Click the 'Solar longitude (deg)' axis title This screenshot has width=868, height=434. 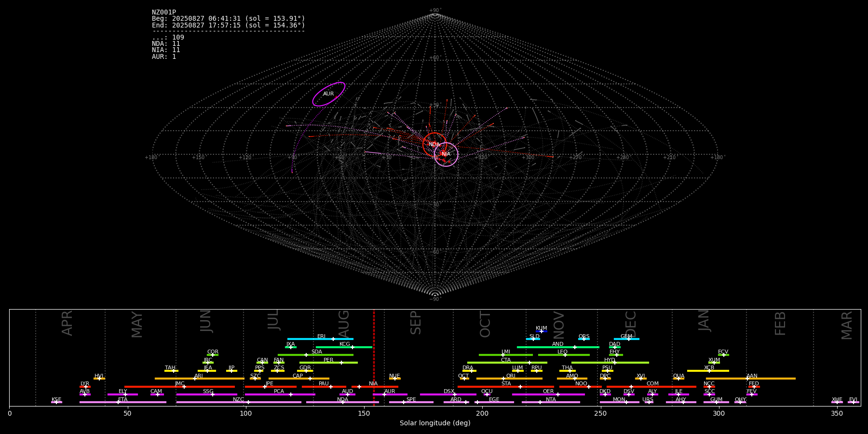click(x=435, y=423)
